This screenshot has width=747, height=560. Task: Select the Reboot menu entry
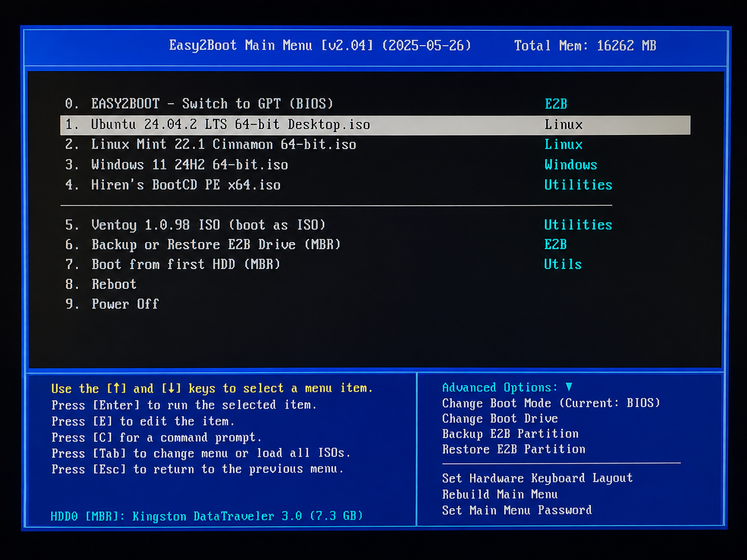point(101,284)
